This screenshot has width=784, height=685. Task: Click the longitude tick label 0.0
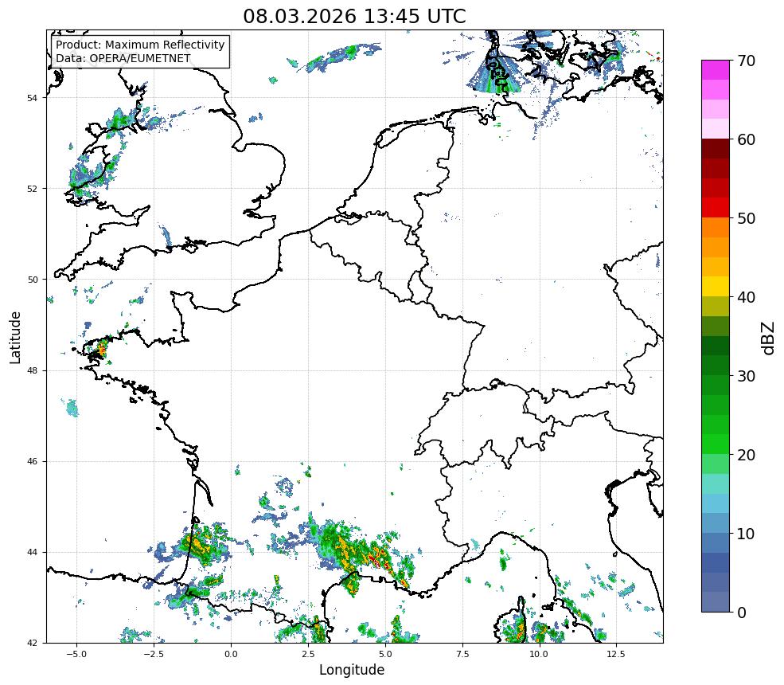[231, 654]
